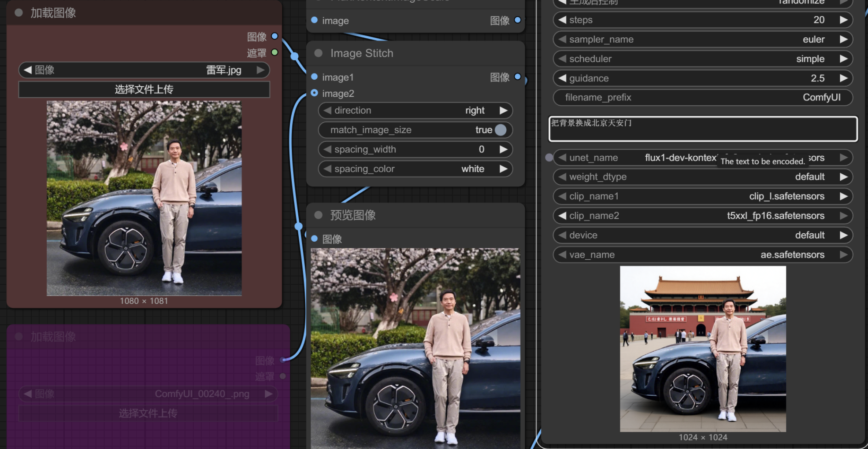This screenshot has width=868, height=449.
Task: Collapse the Image Stitch node via dot
Action: [318, 53]
